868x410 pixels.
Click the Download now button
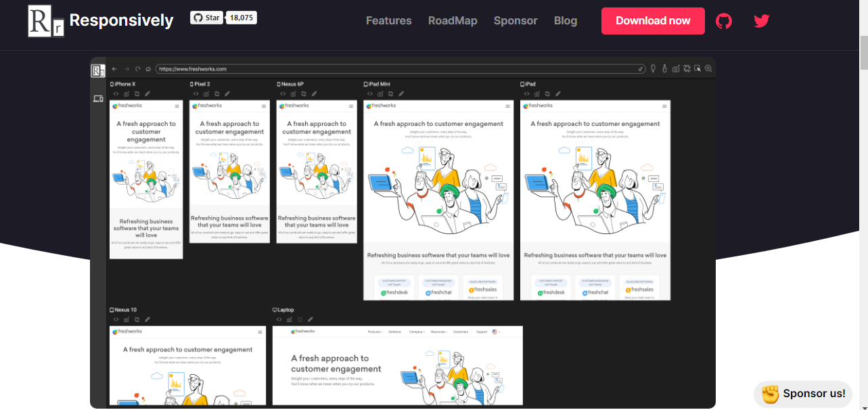coord(653,21)
